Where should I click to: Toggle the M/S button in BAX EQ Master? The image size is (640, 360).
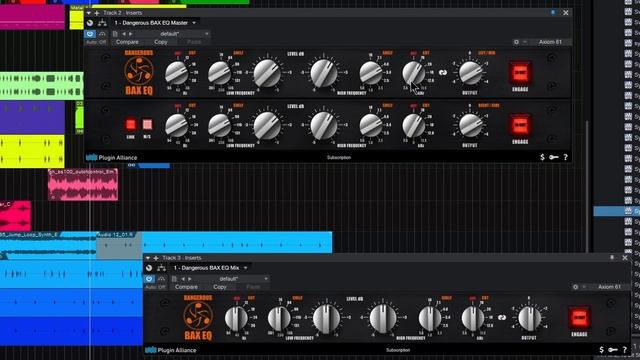click(147, 124)
